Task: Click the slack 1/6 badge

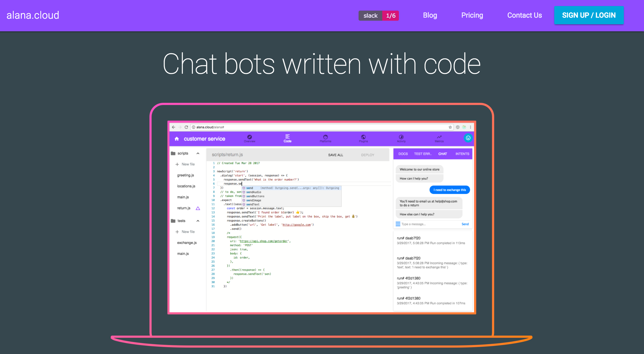Action: [x=378, y=16]
